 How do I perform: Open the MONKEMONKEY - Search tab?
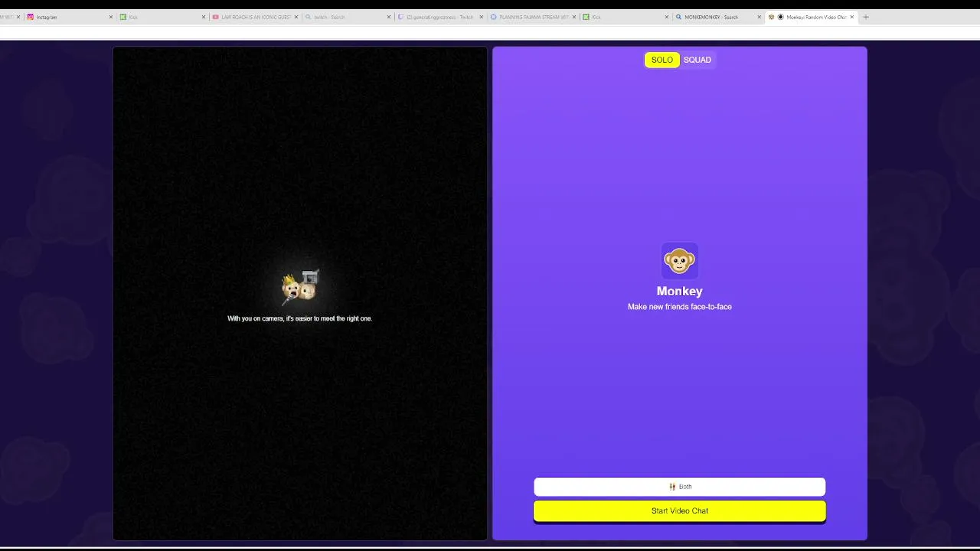(718, 17)
